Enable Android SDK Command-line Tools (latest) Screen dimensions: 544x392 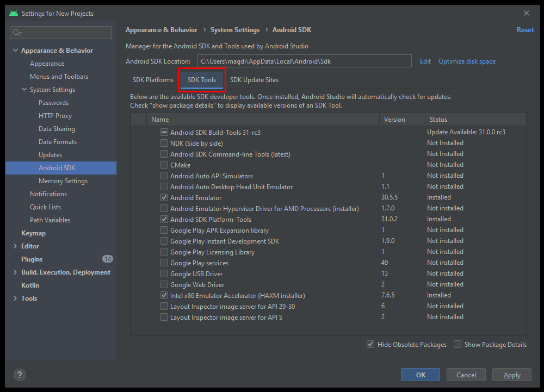click(x=164, y=154)
